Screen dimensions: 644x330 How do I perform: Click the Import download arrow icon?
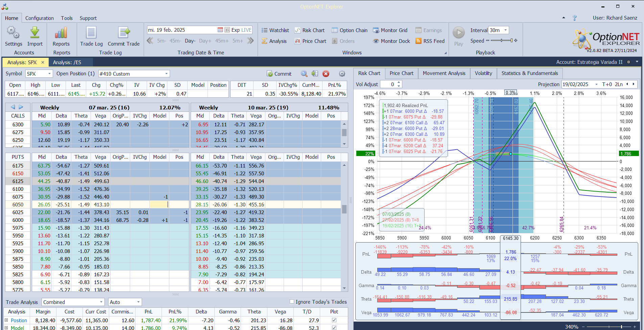click(x=35, y=33)
